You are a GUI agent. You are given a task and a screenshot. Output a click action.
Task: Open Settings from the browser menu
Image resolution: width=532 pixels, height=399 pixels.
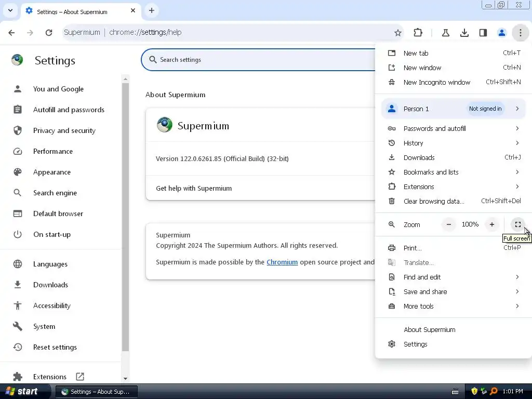pos(454,344)
